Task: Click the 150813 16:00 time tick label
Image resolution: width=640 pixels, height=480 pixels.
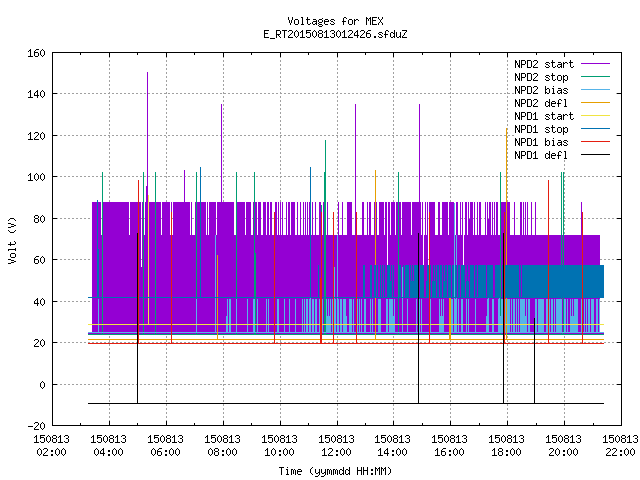Action: point(449,445)
